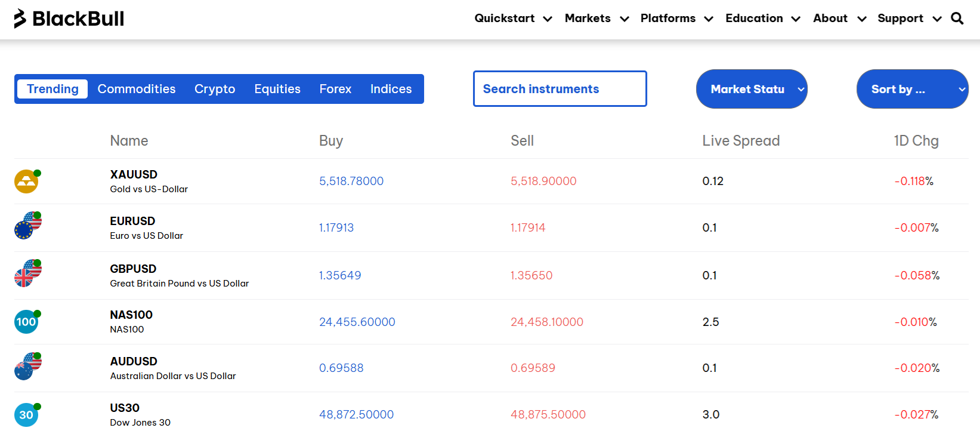Click XAUUSD live spread 0.12

click(713, 181)
